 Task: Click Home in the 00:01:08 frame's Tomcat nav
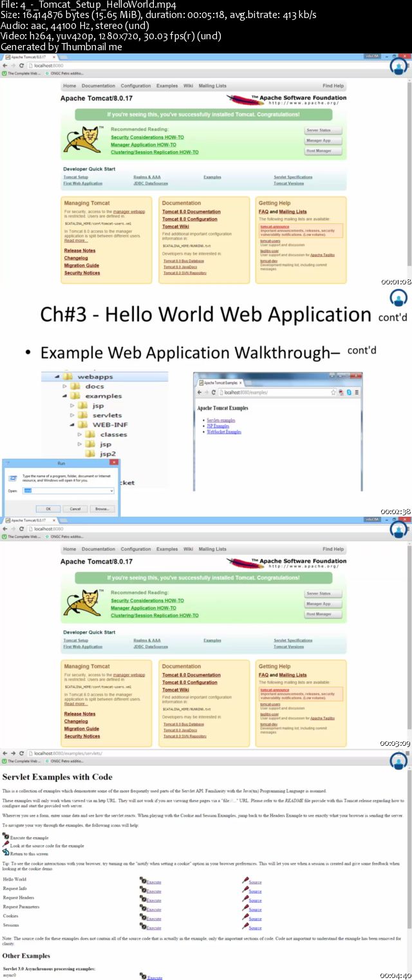[70, 86]
